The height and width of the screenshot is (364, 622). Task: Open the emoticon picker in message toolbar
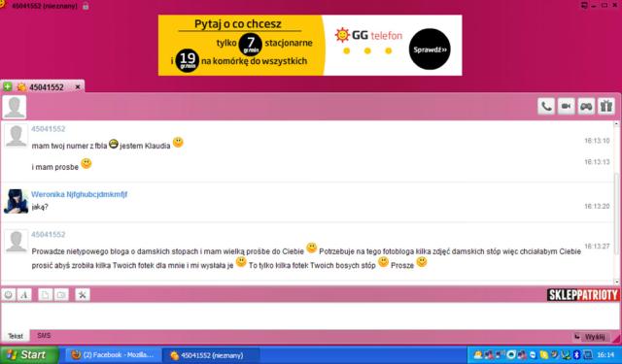pyautogui.click(x=9, y=295)
